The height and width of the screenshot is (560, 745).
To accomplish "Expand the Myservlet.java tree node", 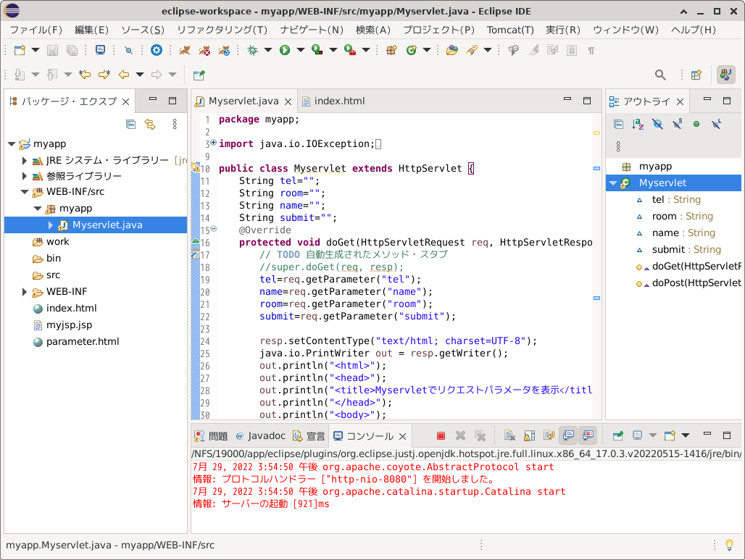I will tap(50, 225).
